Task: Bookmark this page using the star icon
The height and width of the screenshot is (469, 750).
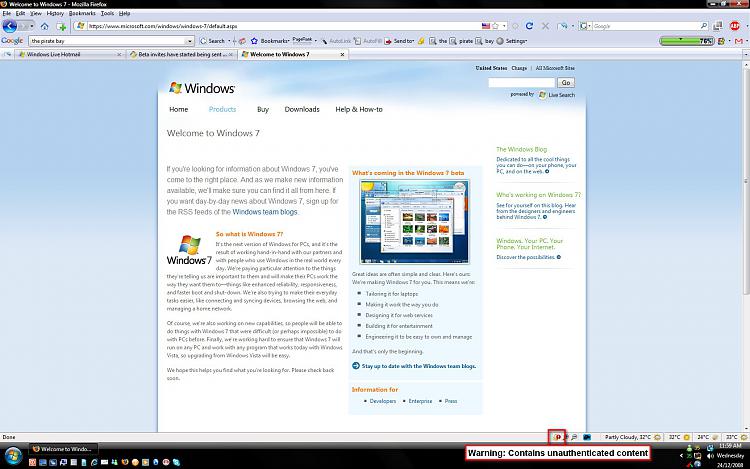Action: point(496,26)
